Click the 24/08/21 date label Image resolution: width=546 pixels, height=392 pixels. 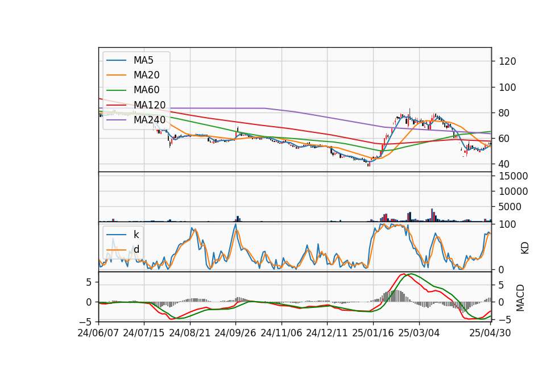190,333
